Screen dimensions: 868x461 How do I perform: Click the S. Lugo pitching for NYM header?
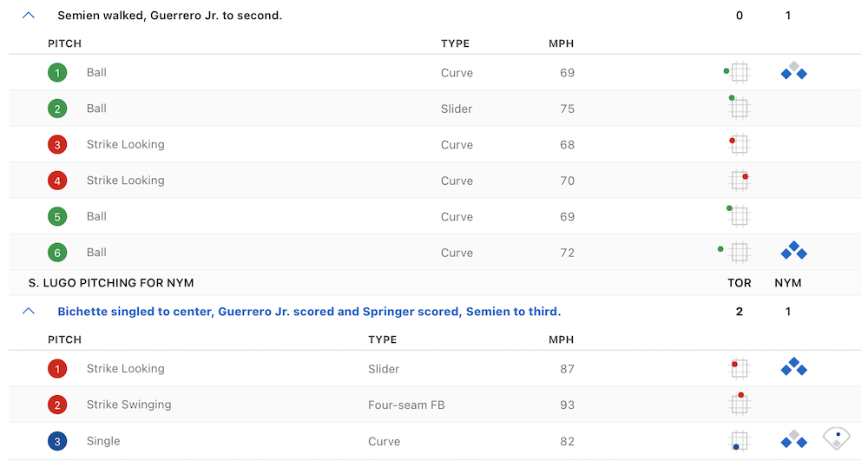tap(111, 283)
